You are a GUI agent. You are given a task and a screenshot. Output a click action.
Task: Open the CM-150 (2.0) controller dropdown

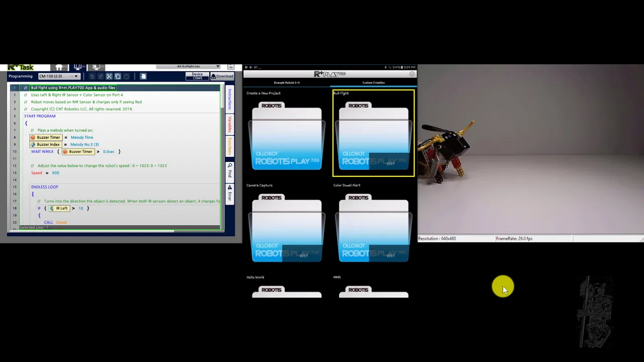coord(59,76)
